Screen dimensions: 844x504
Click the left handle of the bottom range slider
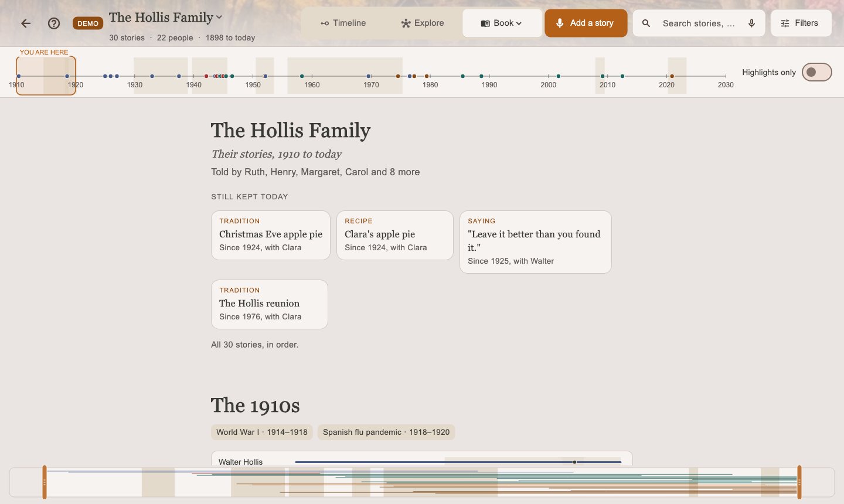pos(45,482)
